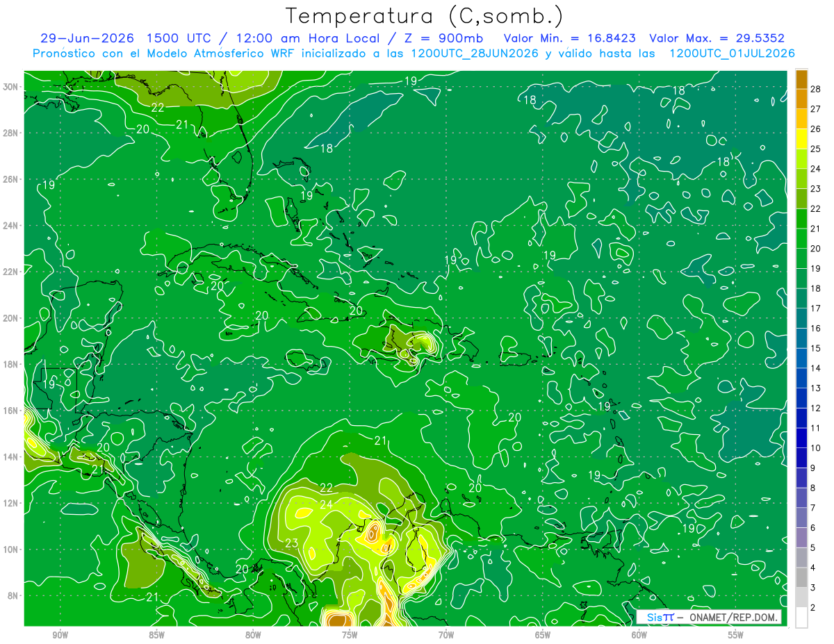Screen dimensions: 834x644
Task: Click the color scale label 14
Action: (x=816, y=368)
